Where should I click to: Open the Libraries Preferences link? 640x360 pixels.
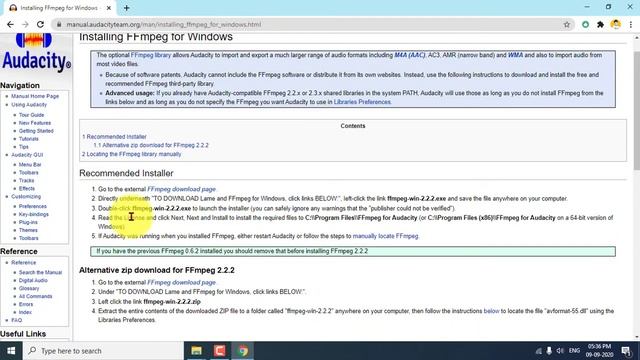(x=362, y=102)
